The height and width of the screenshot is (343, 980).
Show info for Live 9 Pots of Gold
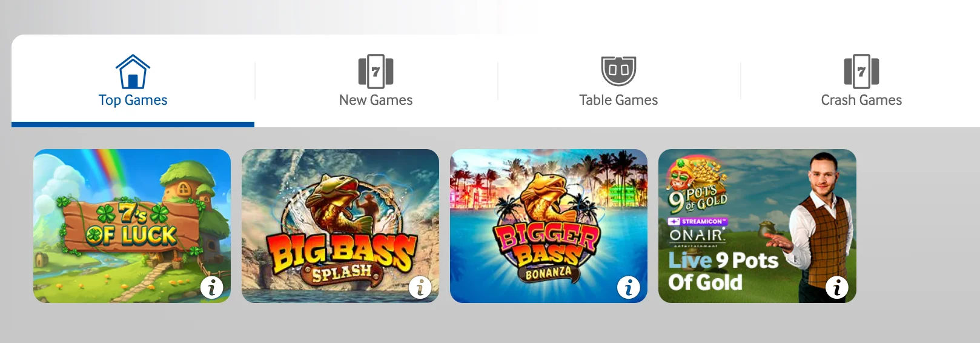(837, 287)
